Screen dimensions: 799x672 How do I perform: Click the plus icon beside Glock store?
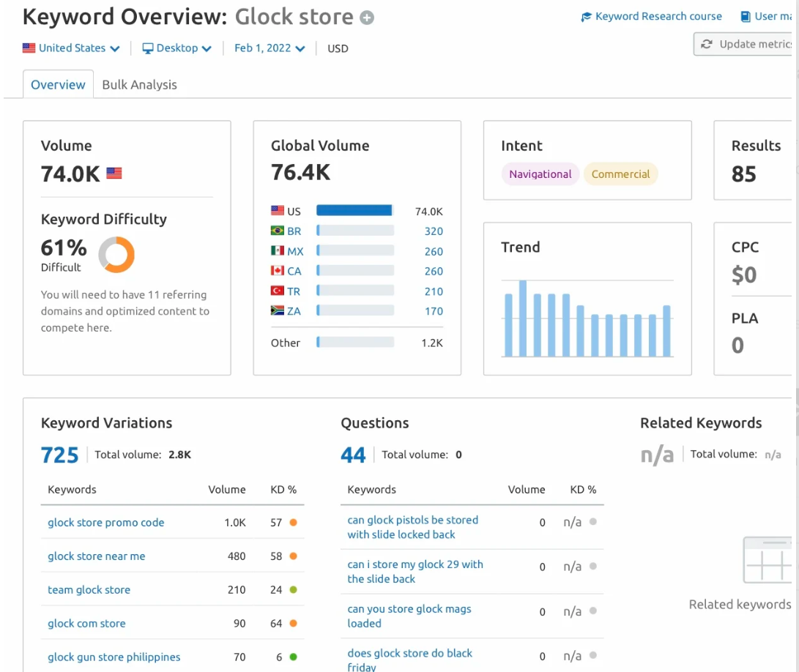(x=367, y=18)
